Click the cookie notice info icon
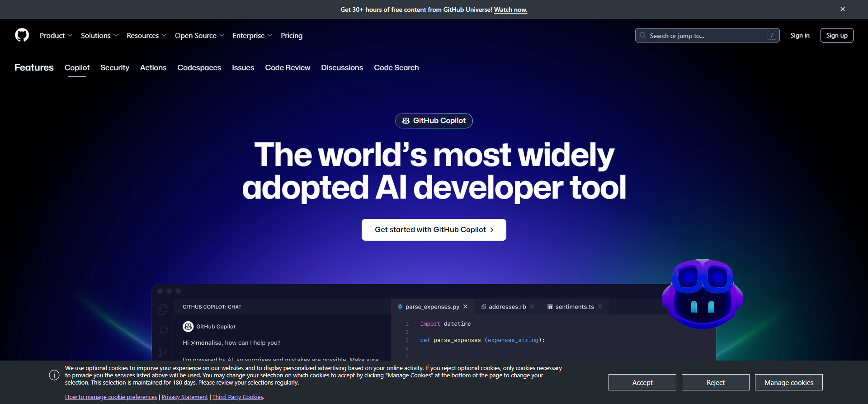The image size is (868, 404). (54, 375)
